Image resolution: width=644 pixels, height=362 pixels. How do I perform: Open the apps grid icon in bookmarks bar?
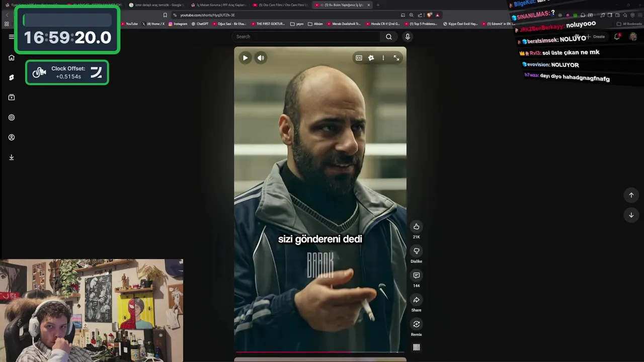7,24
